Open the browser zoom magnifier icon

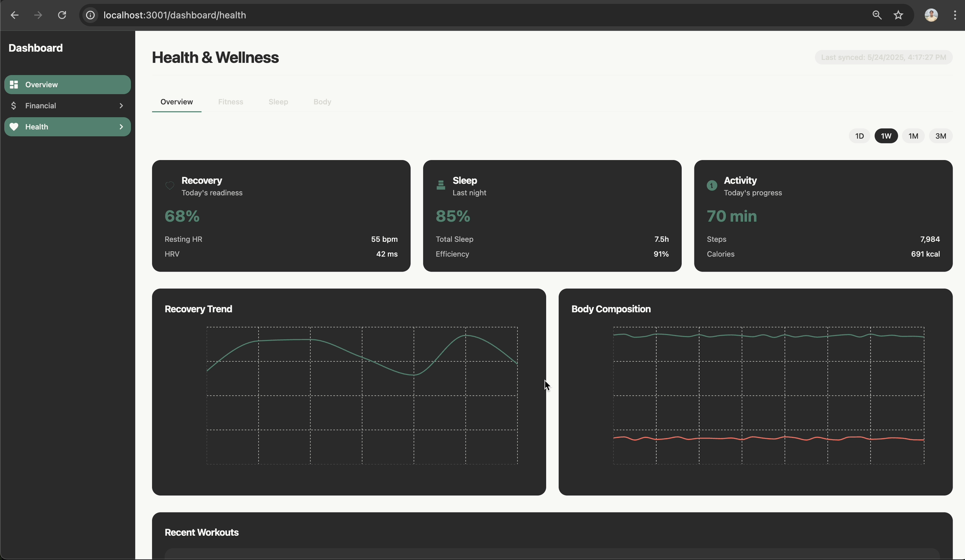[x=877, y=15]
